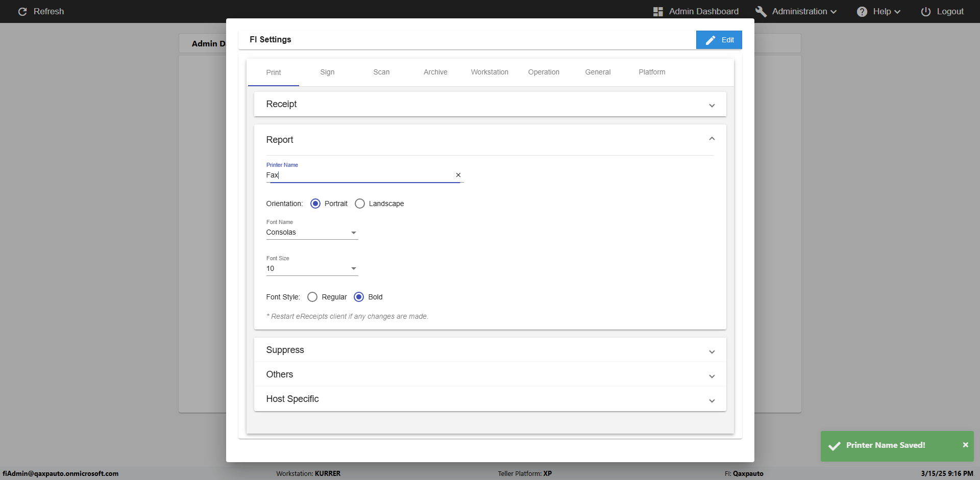Click the Help question mark icon

(x=862, y=11)
